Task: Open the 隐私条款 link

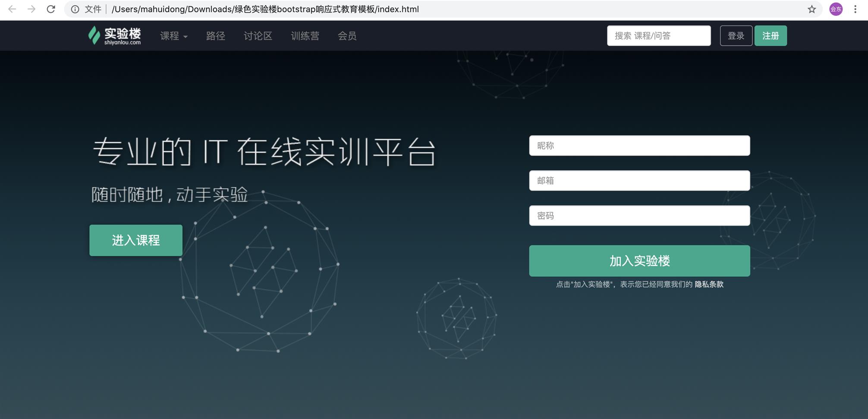Action: (709, 285)
